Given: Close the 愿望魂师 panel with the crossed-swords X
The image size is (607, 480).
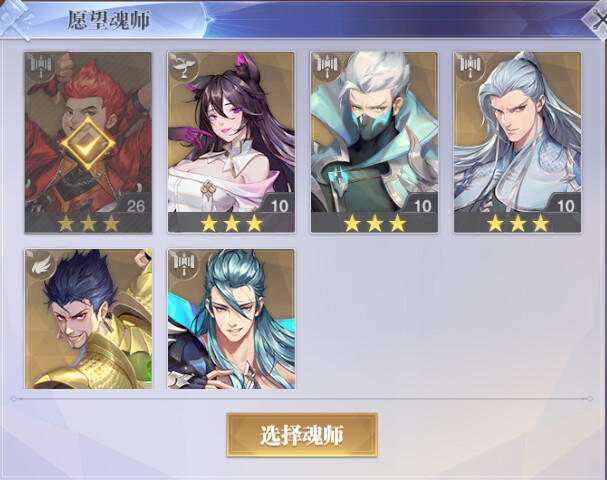Looking at the screenshot, I should (596, 21).
